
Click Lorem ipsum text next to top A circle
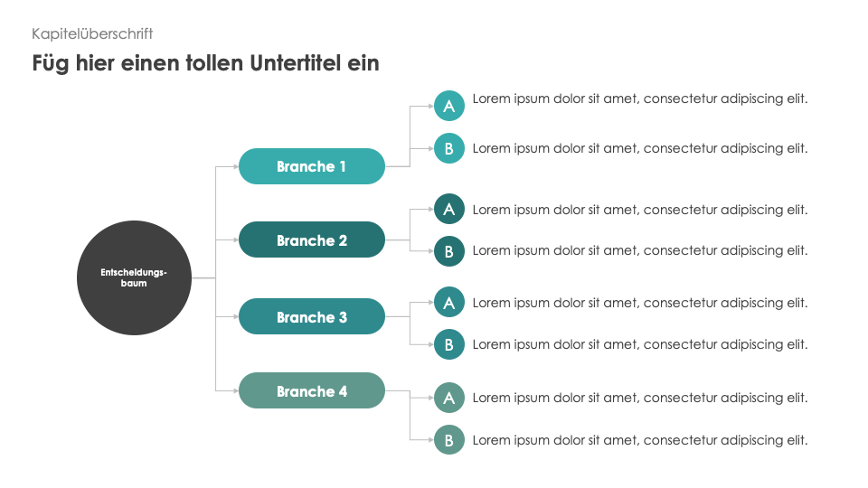(x=640, y=99)
